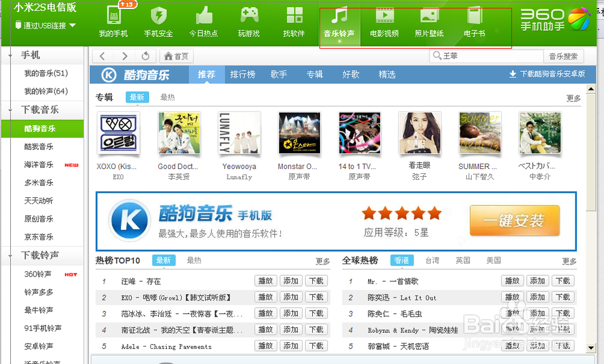Switch to the 专辑 tab
The width and height of the screenshot is (604, 364).
click(x=315, y=75)
